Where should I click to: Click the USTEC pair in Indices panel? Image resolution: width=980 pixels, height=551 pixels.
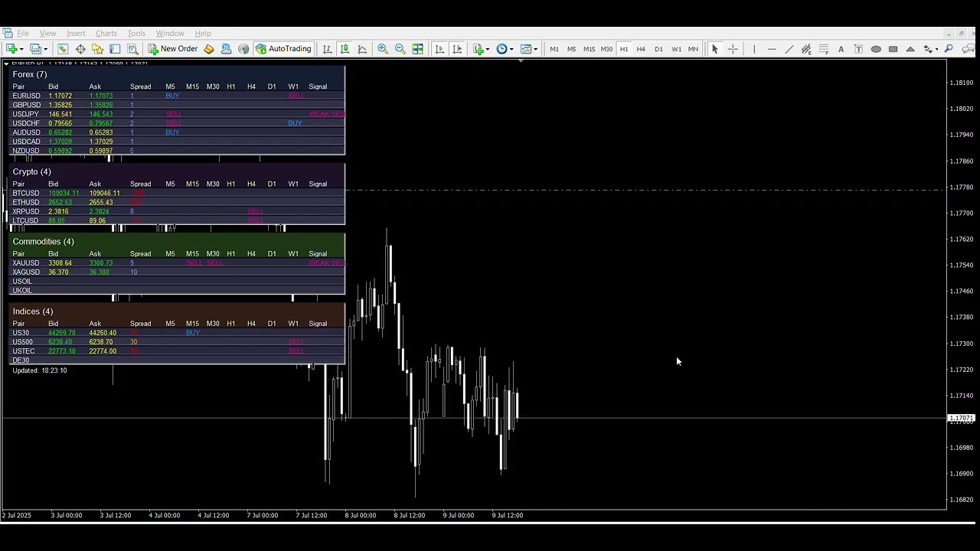24,350
